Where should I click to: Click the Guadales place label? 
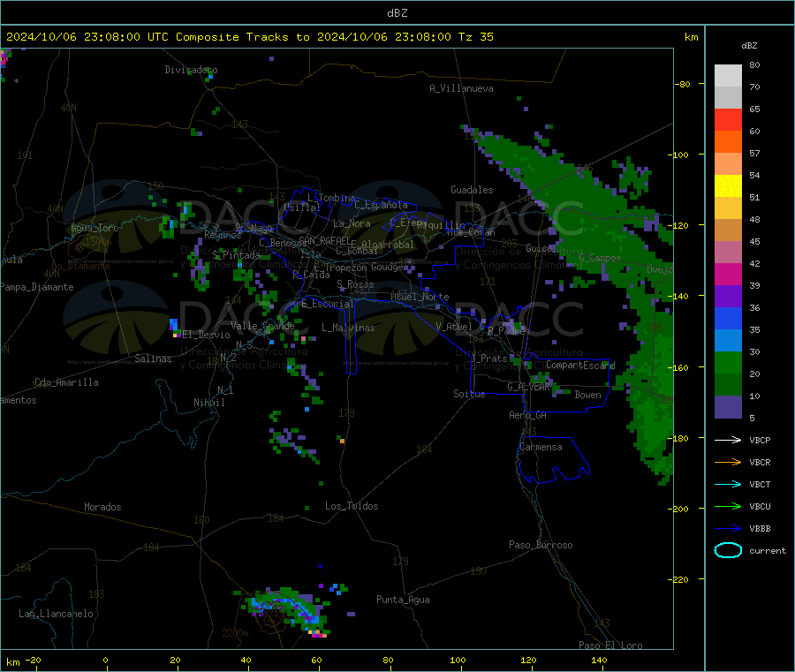472,190
